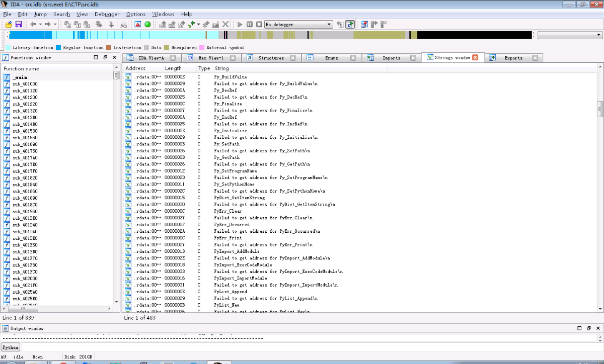Click the green plus icon with dropdown
This screenshot has height=364, width=604.
pos(191,24)
